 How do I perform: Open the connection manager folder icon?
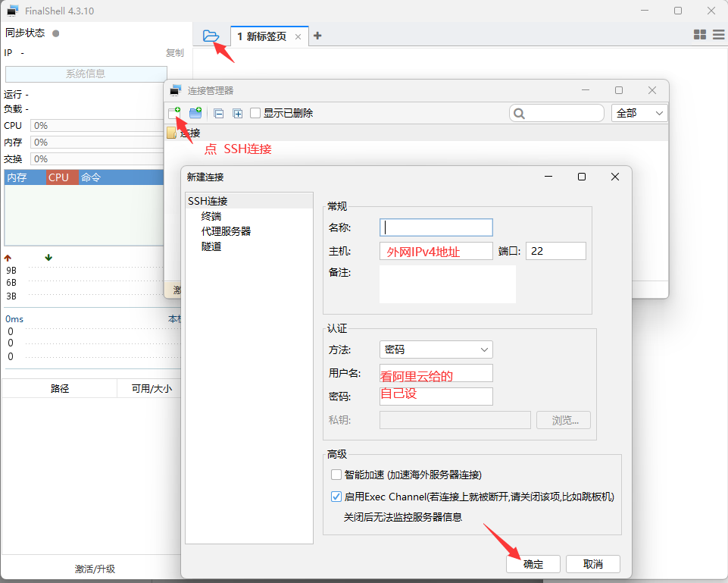point(211,36)
